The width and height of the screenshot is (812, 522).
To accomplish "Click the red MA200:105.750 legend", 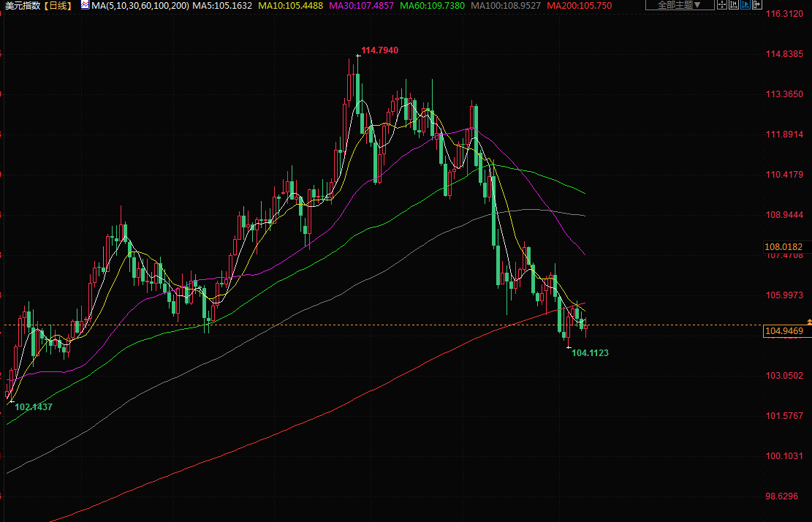I will (580, 5).
